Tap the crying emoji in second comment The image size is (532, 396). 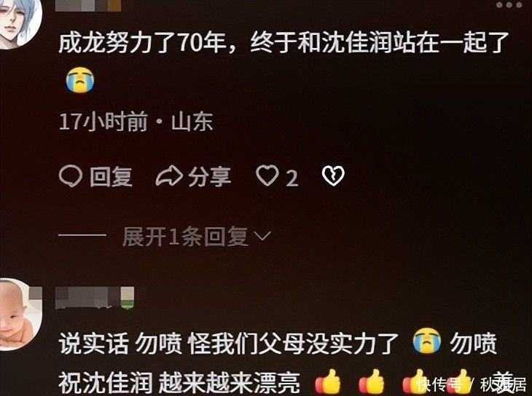click(427, 341)
